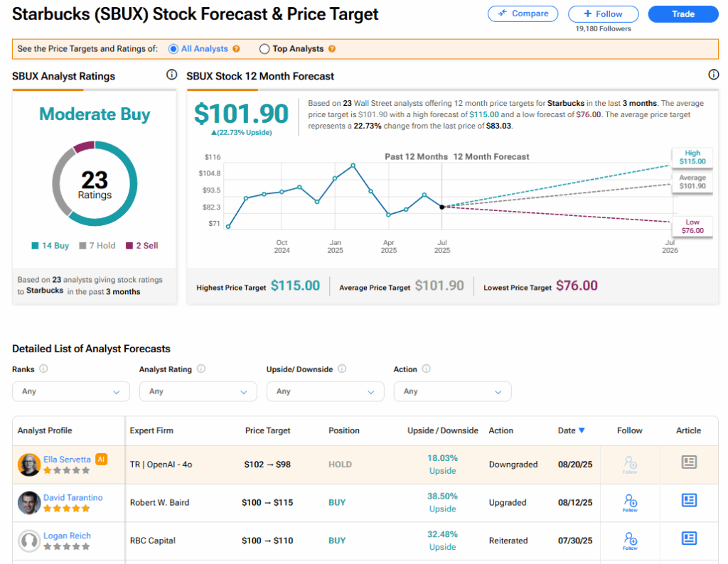
Task: Click the 08/20/25 date cell
Action: click(x=575, y=465)
